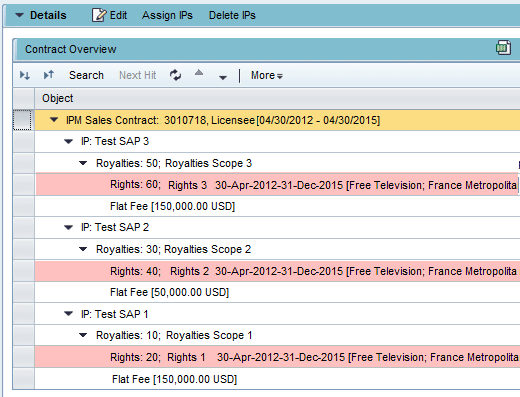Image resolution: width=520 pixels, height=397 pixels.
Task: Click the Search toolbar button
Action: [x=86, y=75]
